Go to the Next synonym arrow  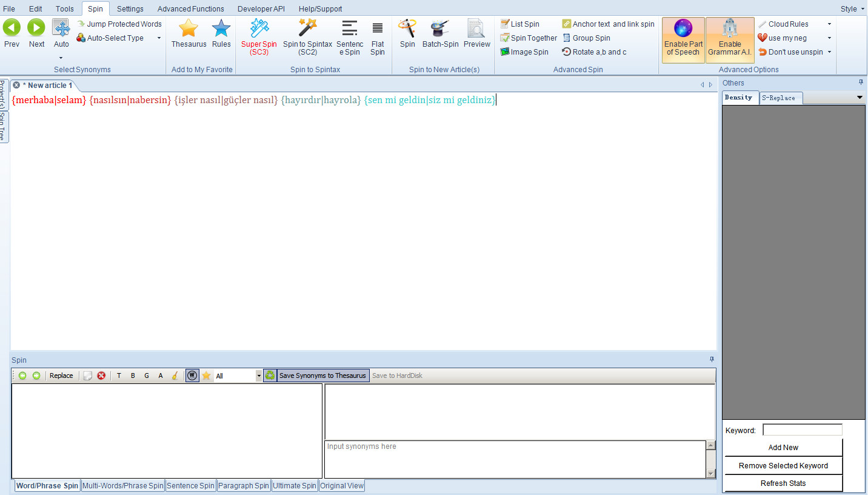pyautogui.click(x=36, y=27)
